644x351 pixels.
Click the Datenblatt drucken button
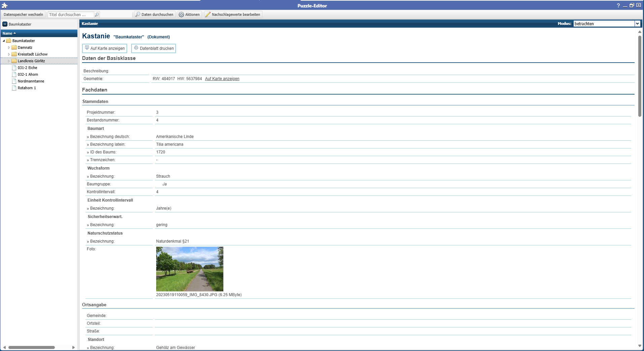coord(153,48)
